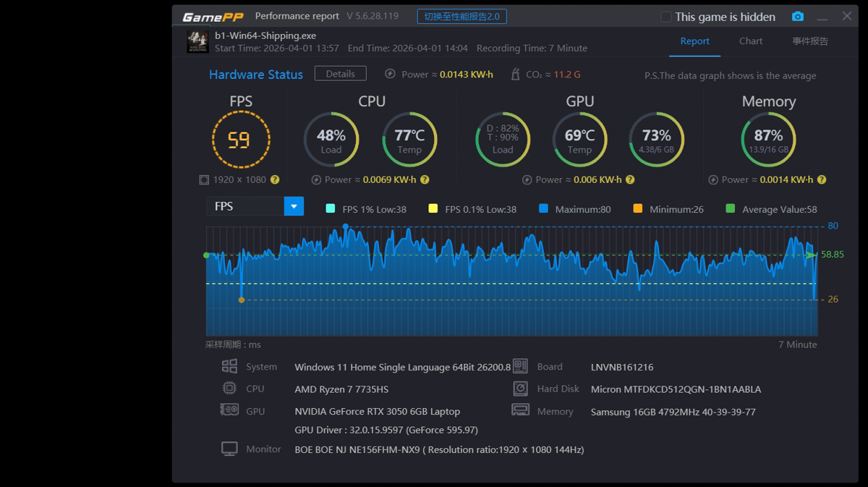Click the screenshot camera icon

[x=797, y=17]
